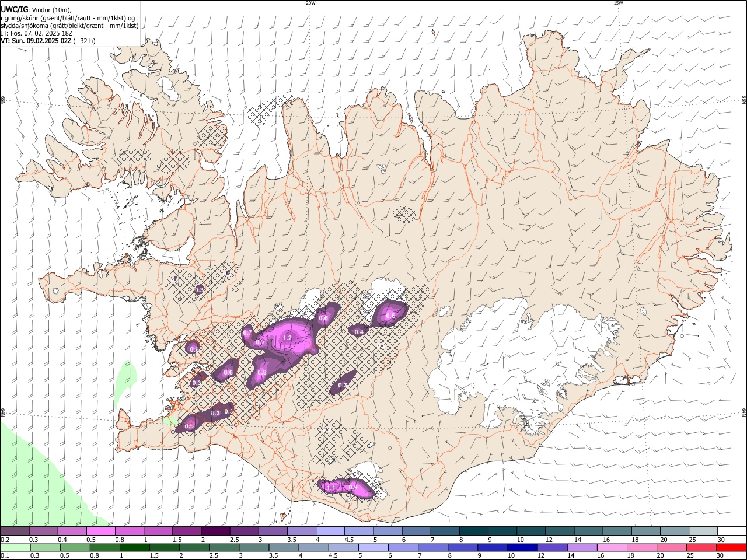Click the largest magenta snowfall blob

pyautogui.click(x=287, y=337)
